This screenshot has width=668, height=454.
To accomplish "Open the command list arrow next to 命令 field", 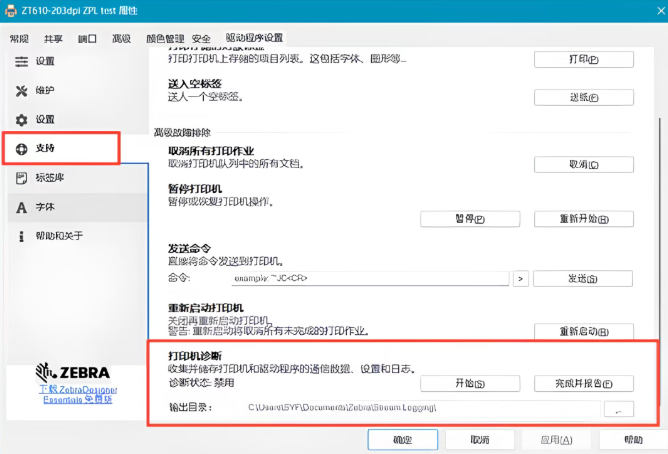I will click(521, 279).
